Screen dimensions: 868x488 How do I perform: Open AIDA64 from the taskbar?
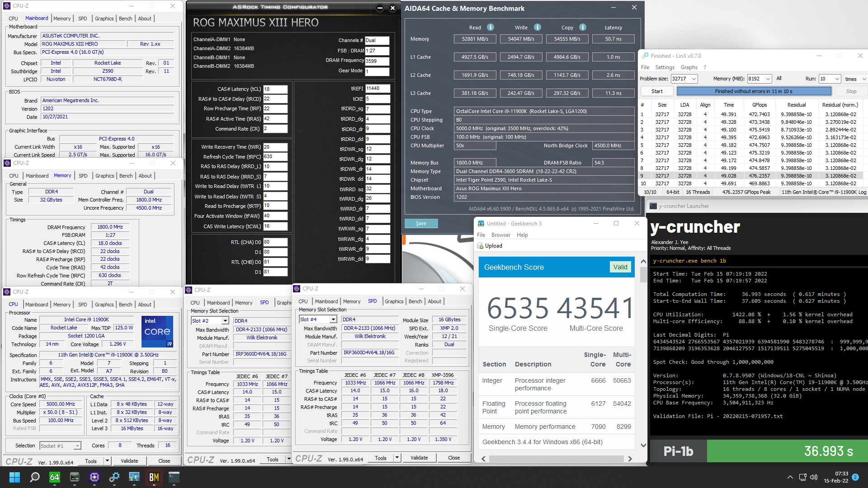coord(55,477)
